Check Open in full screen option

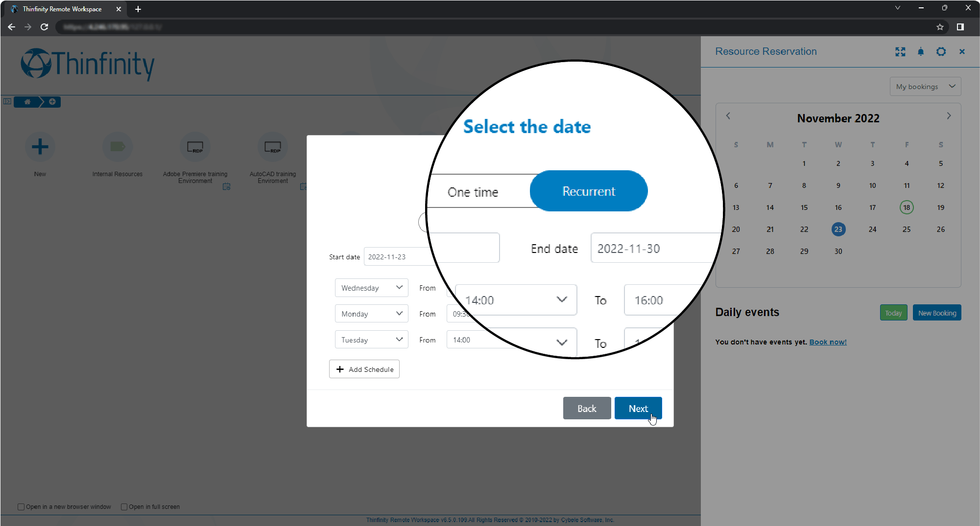coord(124,506)
